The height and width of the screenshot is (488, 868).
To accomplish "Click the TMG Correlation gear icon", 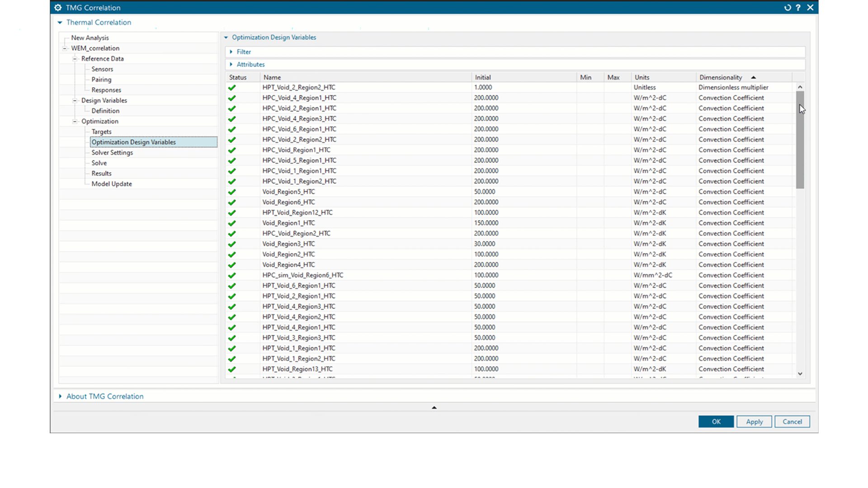I will [x=58, y=8].
